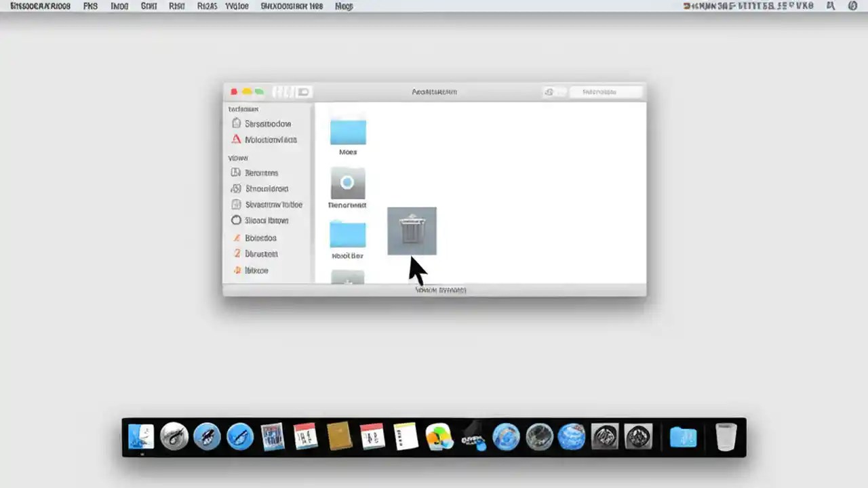Select the Trash icon inside the Finder window
The width and height of the screenshot is (868, 488).
412,230
